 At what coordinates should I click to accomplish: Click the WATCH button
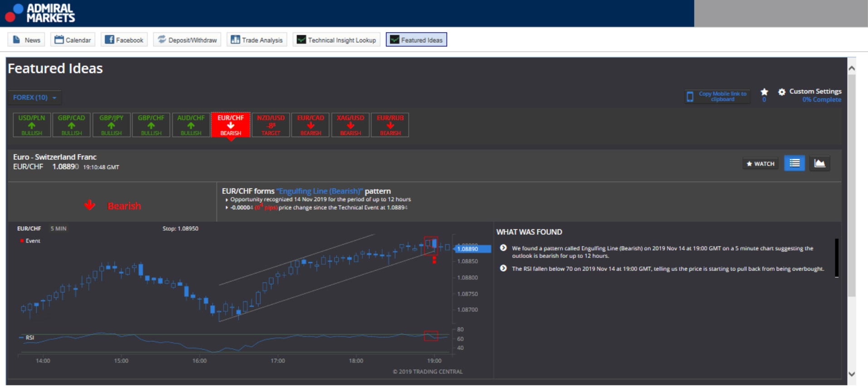pyautogui.click(x=760, y=163)
